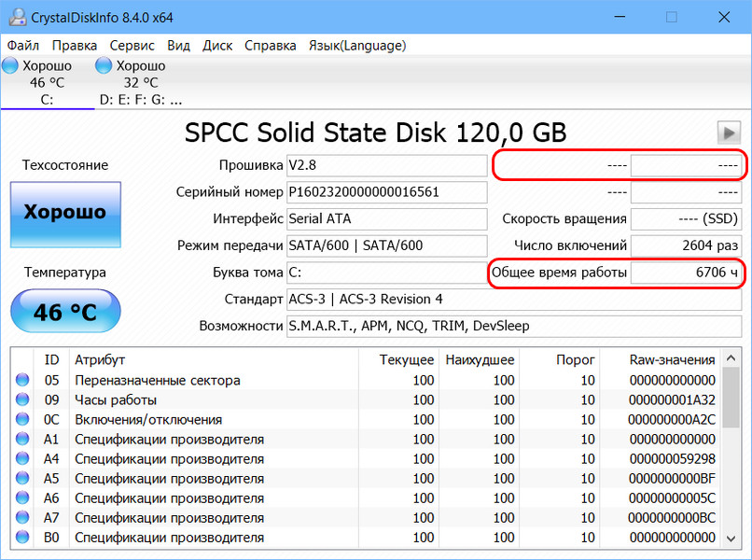Click the rotation speed field (SSD)

(x=687, y=219)
